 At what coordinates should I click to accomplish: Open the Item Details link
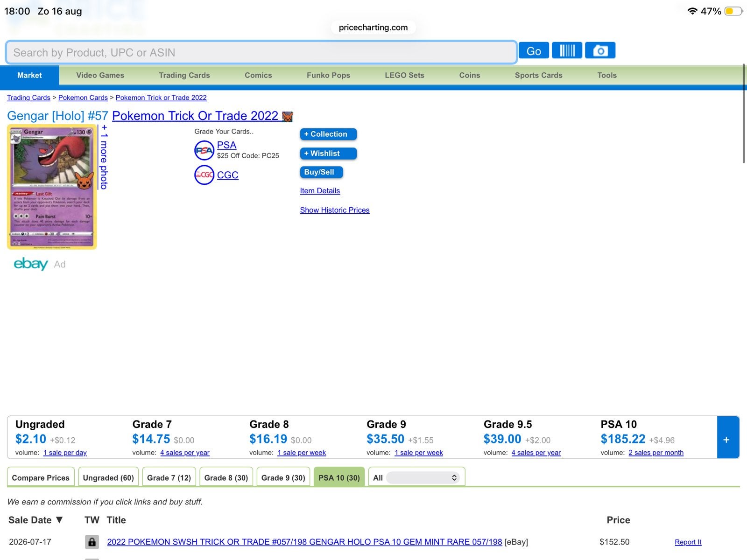pyautogui.click(x=320, y=190)
